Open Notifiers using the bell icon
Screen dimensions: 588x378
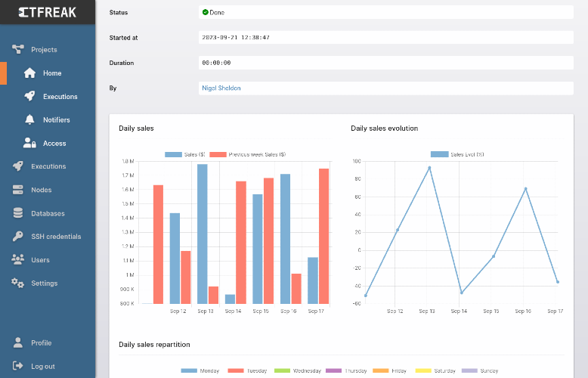[29, 119]
